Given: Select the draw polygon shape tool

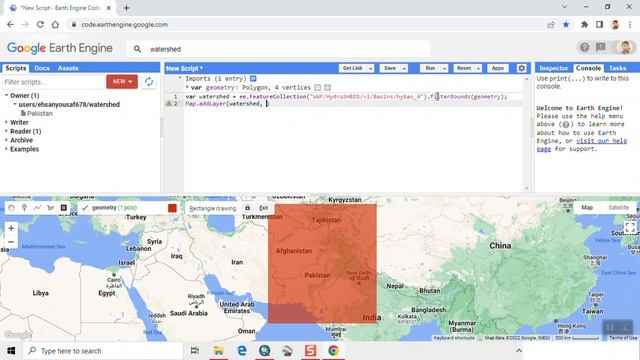Looking at the screenshot, I should (x=51, y=208).
